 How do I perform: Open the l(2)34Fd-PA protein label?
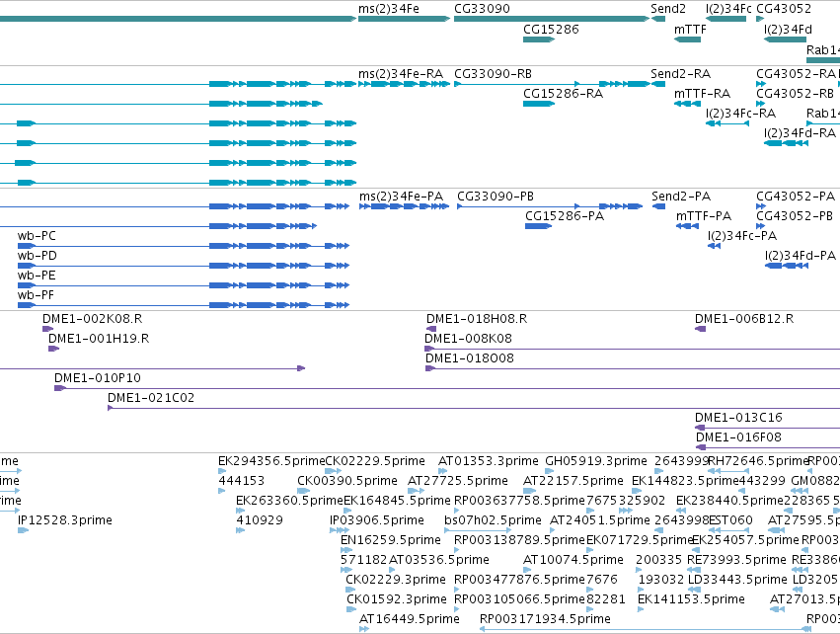(x=801, y=256)
